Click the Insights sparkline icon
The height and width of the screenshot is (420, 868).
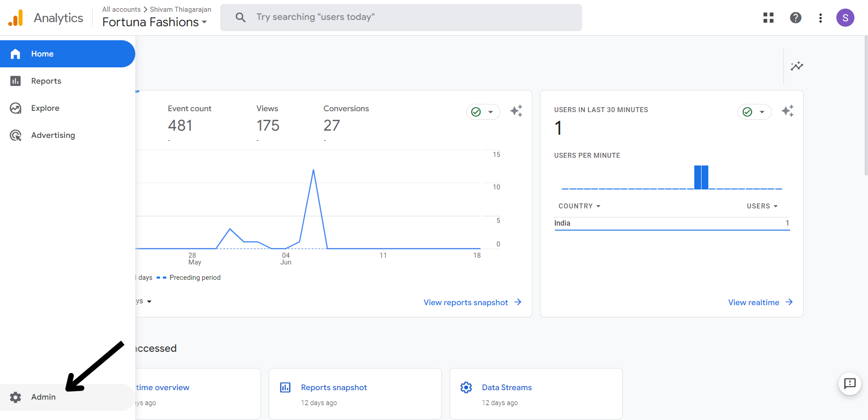[797, 66]
